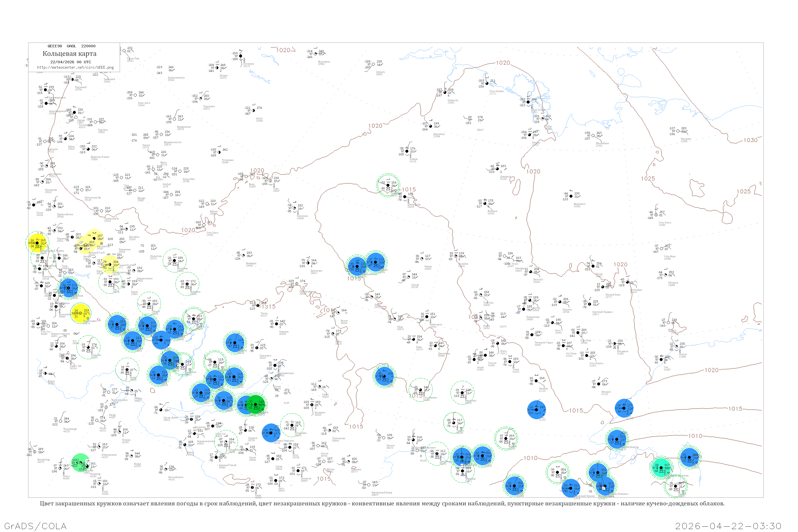Image resolution: width=798 pixels, height=532 pixels.
Task: Click the 22/04/2026 00 UTC date text
Action: point(70,62)
